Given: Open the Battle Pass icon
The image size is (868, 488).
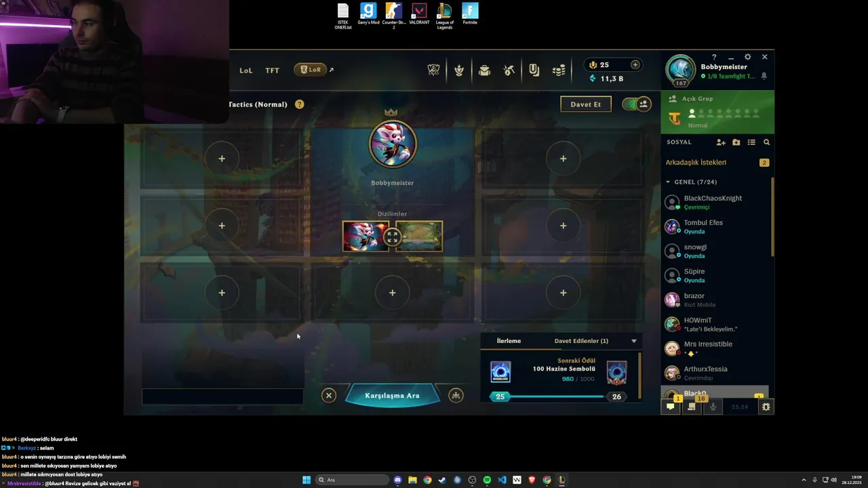Looking at the screenshot, I should [534, 70].
